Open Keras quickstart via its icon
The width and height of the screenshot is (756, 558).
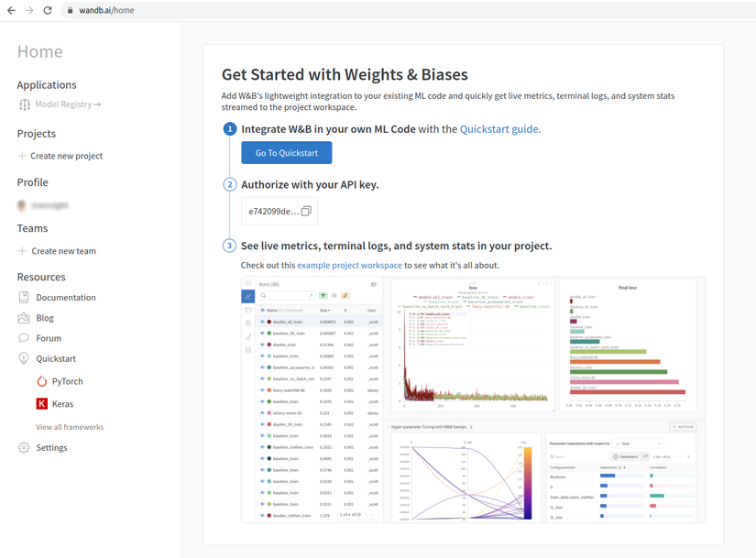42,404
